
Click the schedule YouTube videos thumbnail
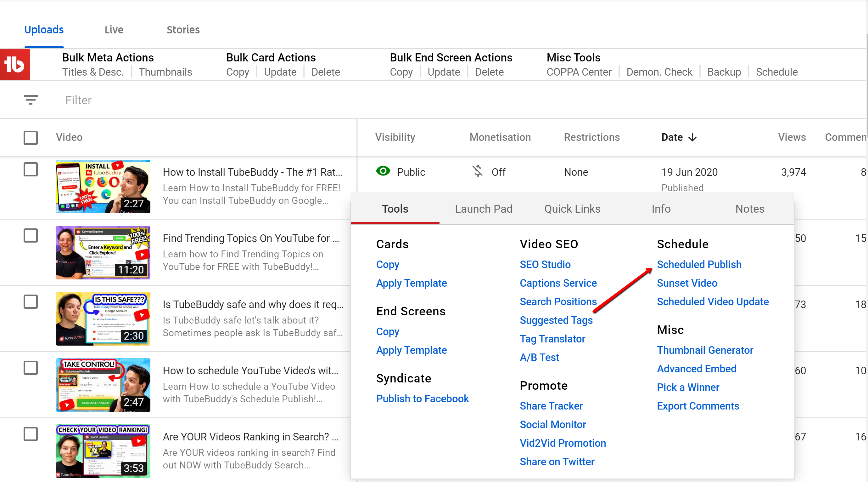point(103,385)
